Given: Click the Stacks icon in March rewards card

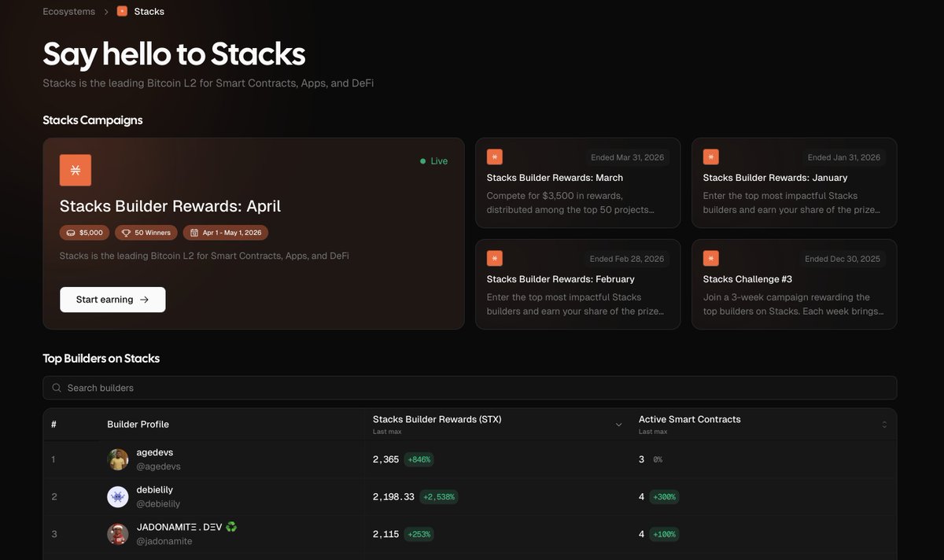Looking at the screenshot, I should tap(495, 157).
